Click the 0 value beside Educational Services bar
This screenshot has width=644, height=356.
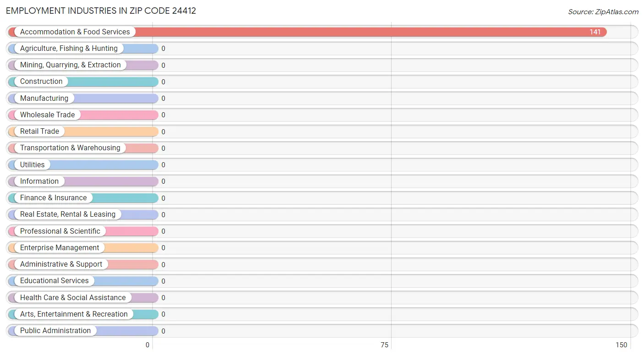(163, 281)
